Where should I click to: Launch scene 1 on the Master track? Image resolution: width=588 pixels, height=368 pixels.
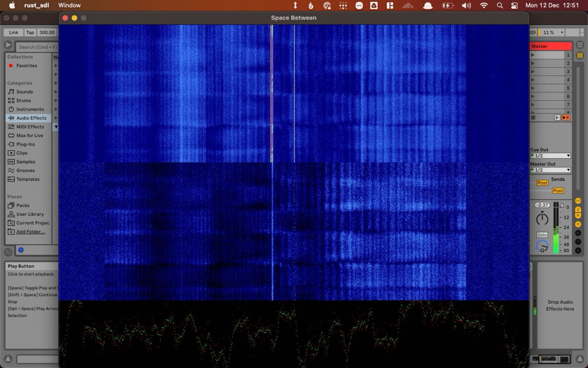click(533, 55)
